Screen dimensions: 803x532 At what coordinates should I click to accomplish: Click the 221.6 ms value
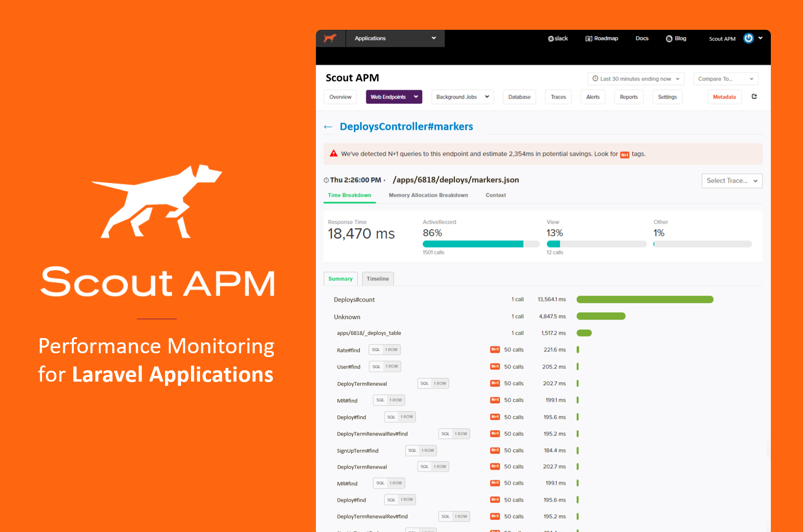(554, 350)
